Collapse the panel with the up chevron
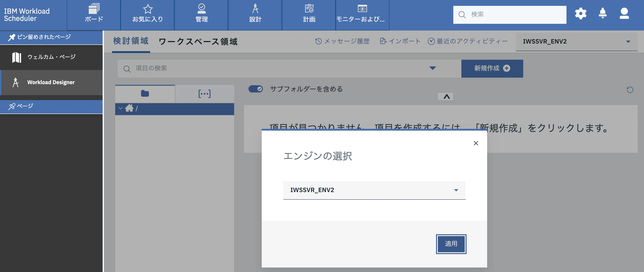Viewport: 644px width, 272px height. 445,97
